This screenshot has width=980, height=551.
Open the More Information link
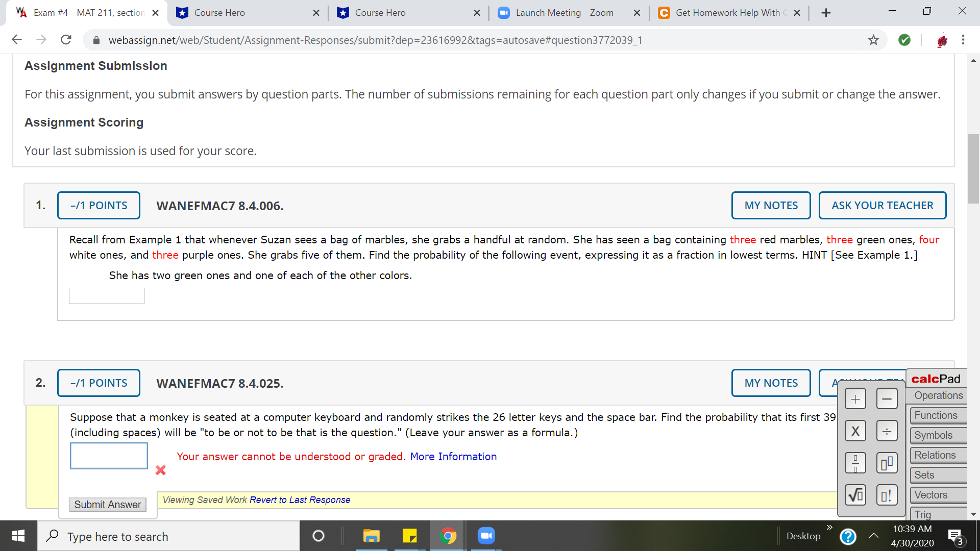point(453,456)
